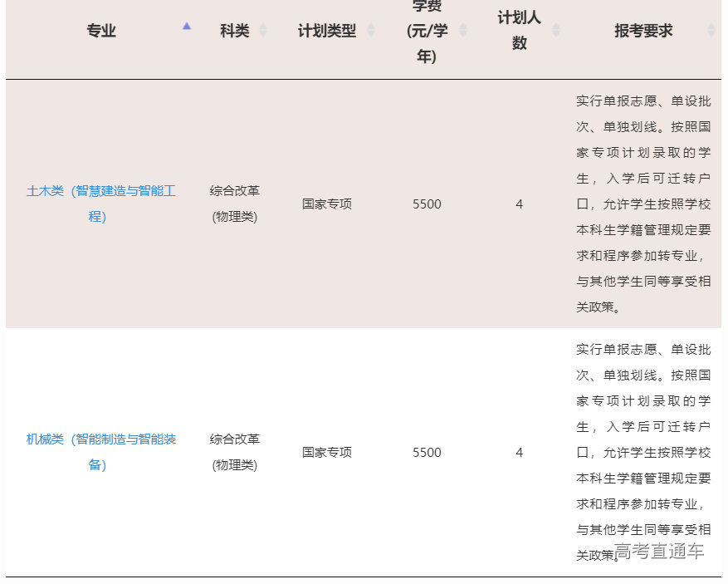The width and height of the screenshot is (728, 584).
Task: Click the sort arrows next to 学费 header
Action: [x=463, y=31]
